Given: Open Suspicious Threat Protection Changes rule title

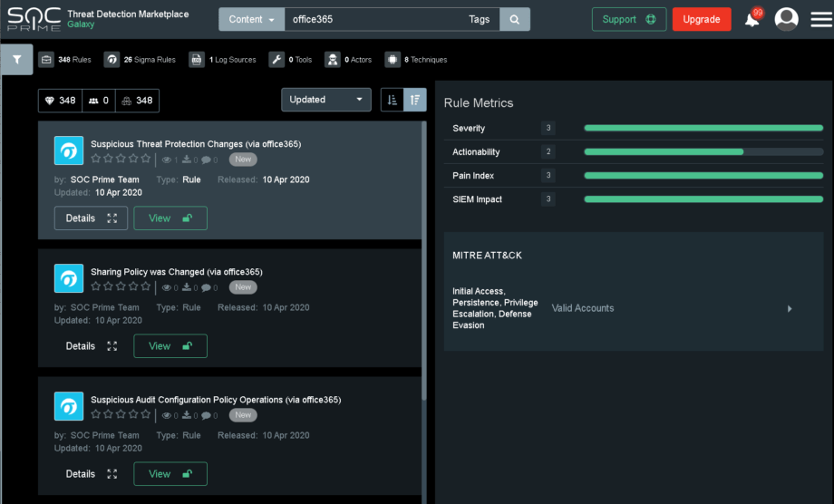Looking at the screenshot, I should pos(196,144).
